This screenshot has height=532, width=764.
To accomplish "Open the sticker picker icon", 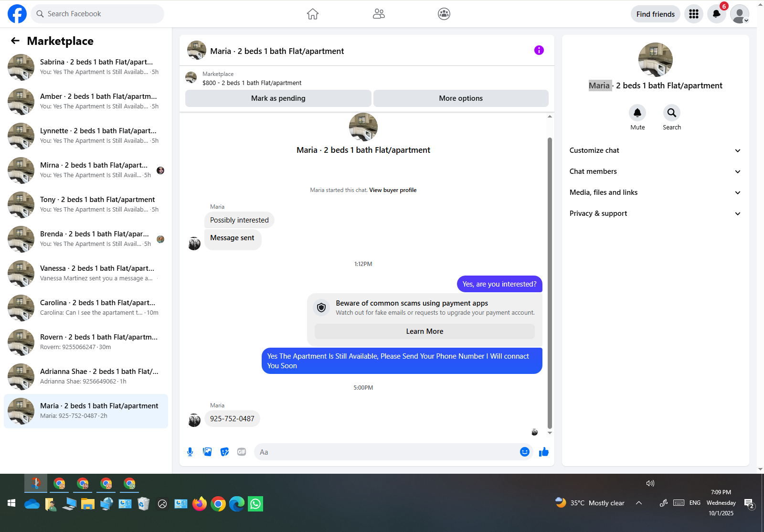I will (x=224, y=452).
